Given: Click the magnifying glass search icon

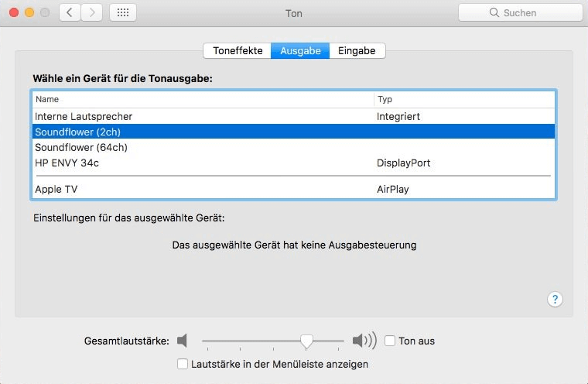Looking at the screenshot, I should [x=494, y=12].
